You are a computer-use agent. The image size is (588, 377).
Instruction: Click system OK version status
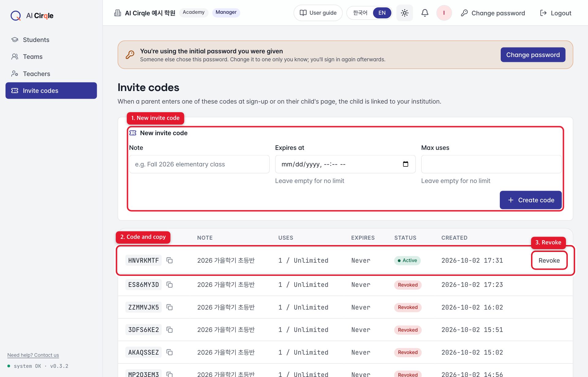(38, 366)
